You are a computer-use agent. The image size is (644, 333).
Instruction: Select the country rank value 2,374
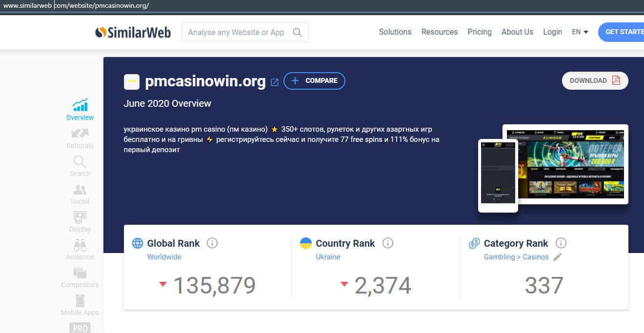click(383, 285)
